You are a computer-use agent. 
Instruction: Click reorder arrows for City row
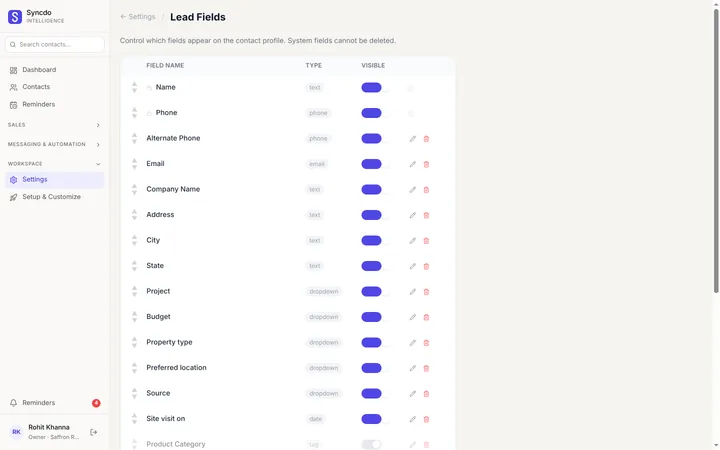pyautogui.click(x=134, y=240)
